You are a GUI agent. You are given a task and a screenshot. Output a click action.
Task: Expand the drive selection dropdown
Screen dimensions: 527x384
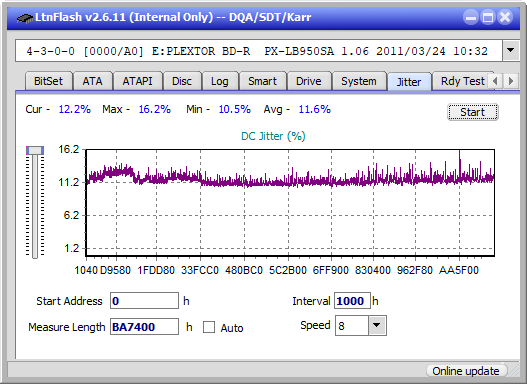point(511,51)
